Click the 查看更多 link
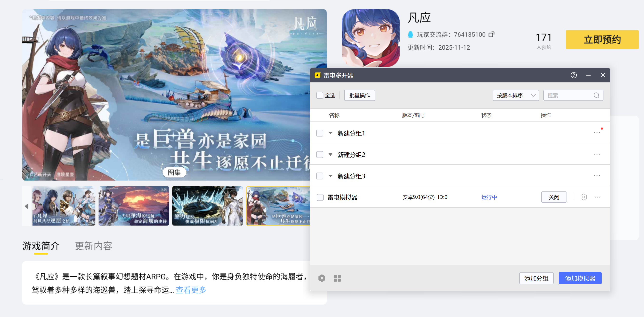644x317 pixels. pos(191,290)
